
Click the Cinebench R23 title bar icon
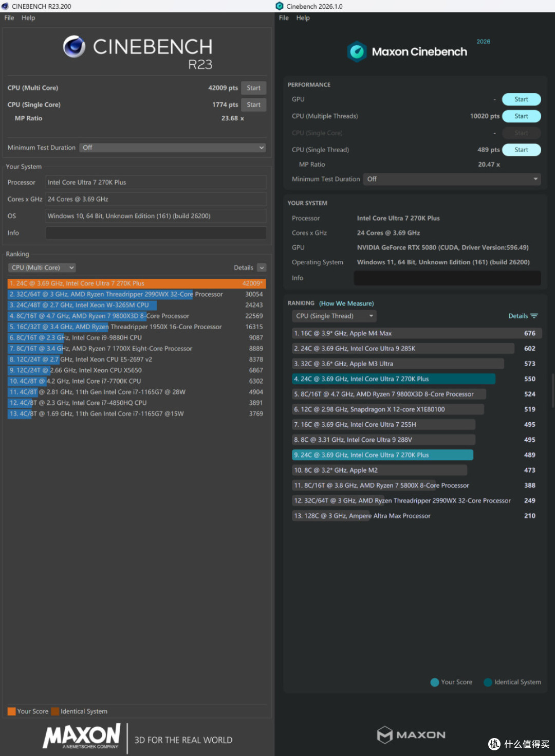click(x=5, y=6)
